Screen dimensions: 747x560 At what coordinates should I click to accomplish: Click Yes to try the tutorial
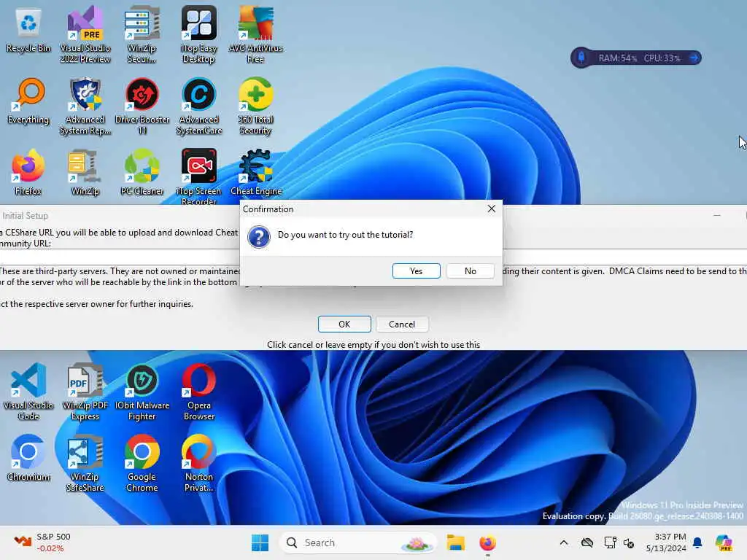click(x=416, y=271)
